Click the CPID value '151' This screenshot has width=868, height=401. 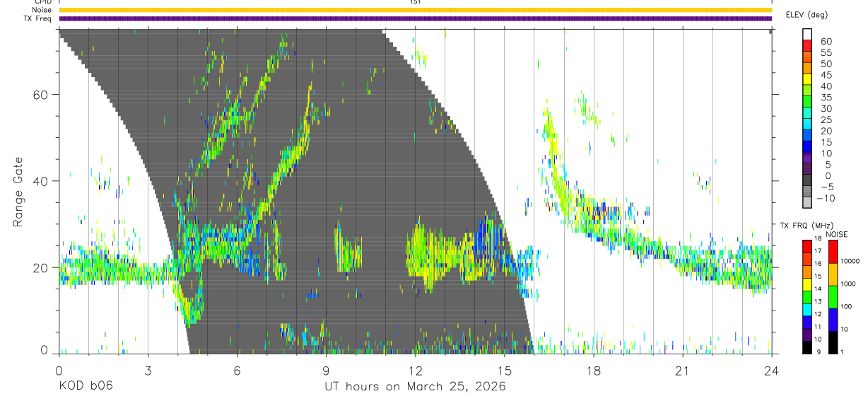pos(415,2)
